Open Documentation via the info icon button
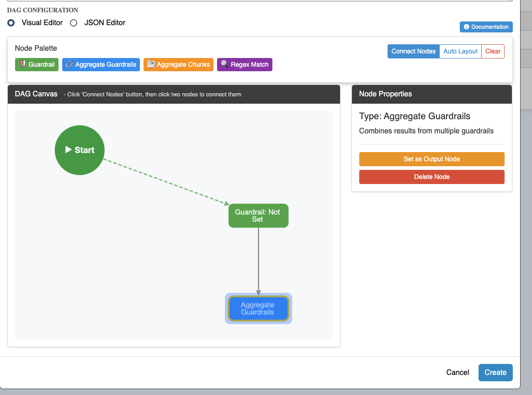Image resolution: width=532 pixels, height=395 pixels. pos(486,27)
